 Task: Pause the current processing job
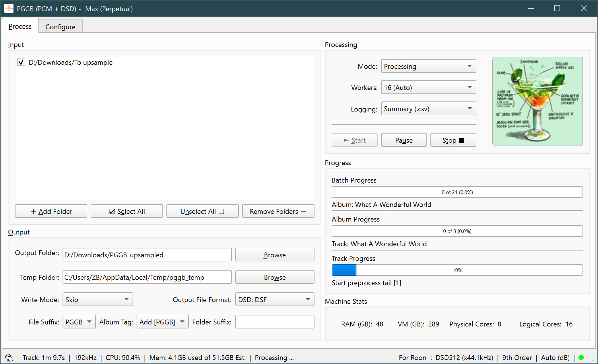pyautogui.click(x=404, y=140)
